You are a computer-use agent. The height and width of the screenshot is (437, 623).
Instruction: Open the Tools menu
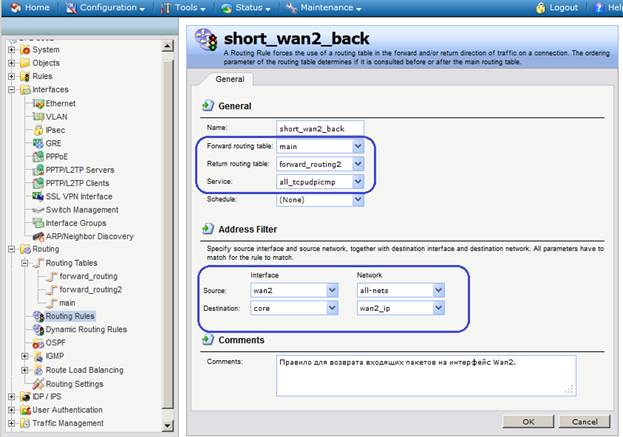pos(183,8)
